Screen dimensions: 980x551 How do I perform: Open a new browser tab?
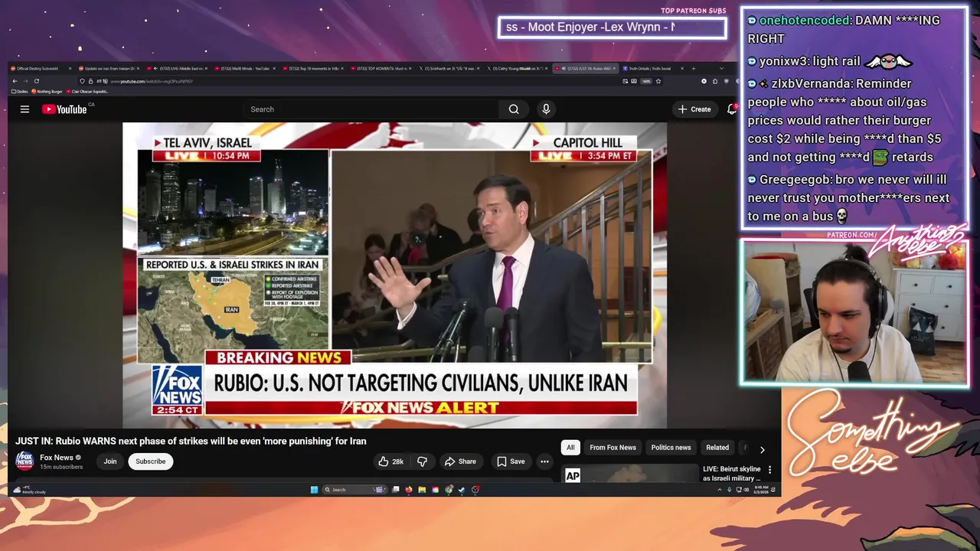coord(694,69)
